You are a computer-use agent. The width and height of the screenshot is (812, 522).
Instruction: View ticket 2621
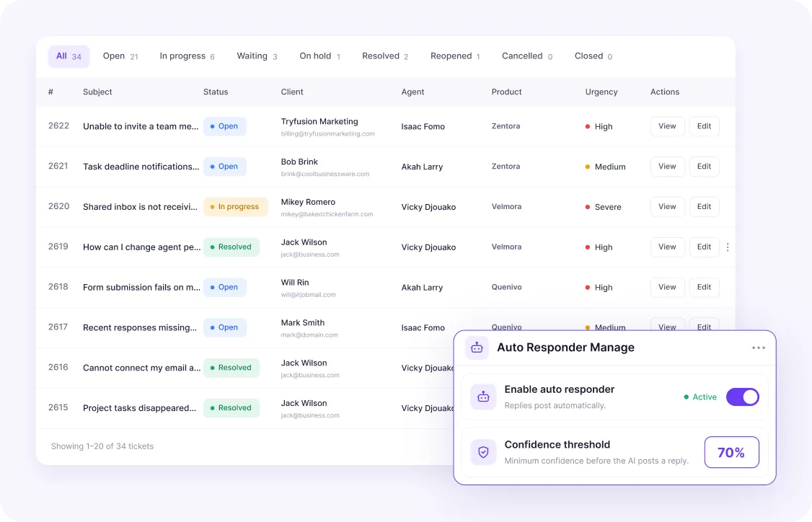point(667,167)
